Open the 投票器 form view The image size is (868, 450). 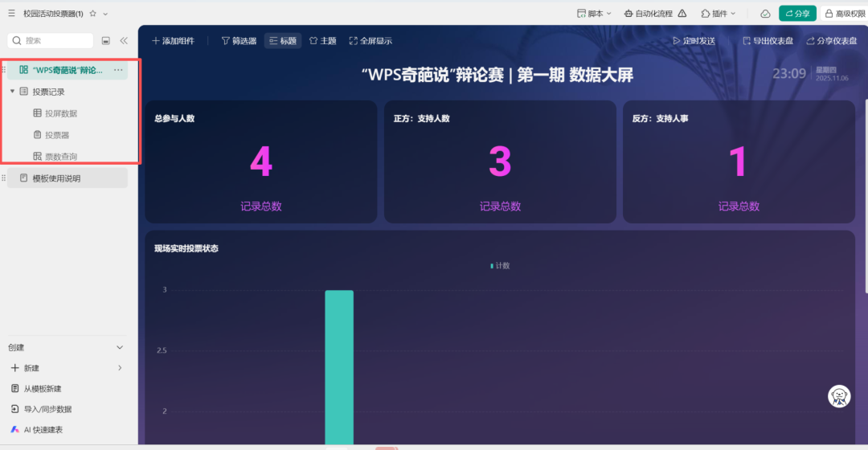point(57,135)
